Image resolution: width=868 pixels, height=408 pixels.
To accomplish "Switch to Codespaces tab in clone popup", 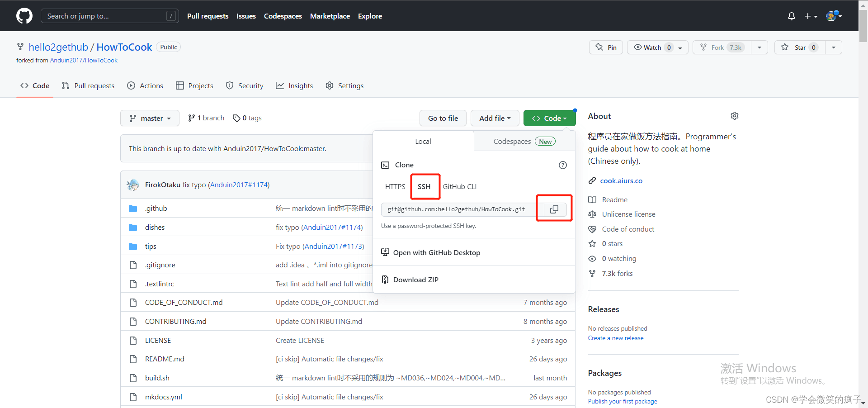I will coord(524,141).
